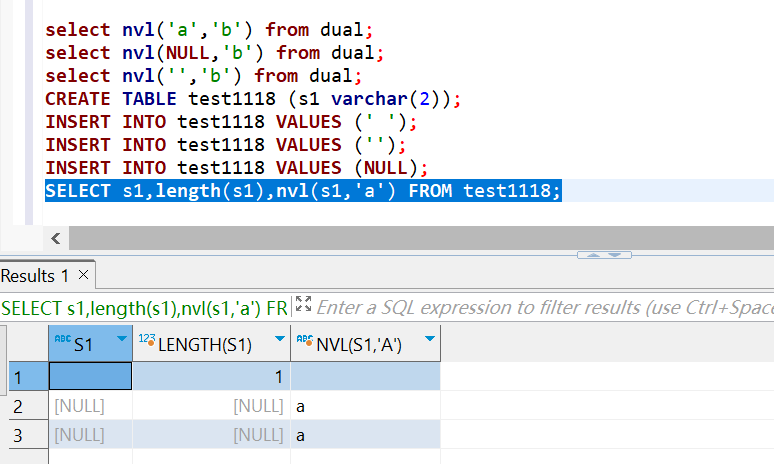Select the Results 1 tab

pyautogui.click(x=36, y=275)
